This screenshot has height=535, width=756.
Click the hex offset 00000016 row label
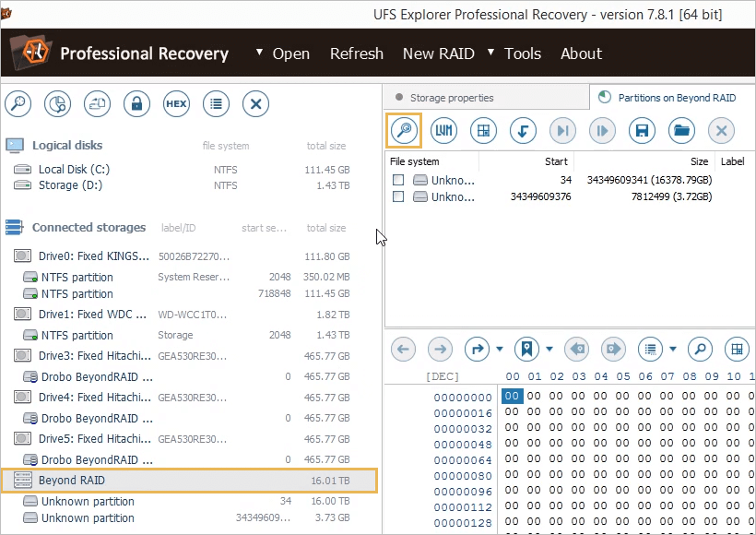click(463, 413)
